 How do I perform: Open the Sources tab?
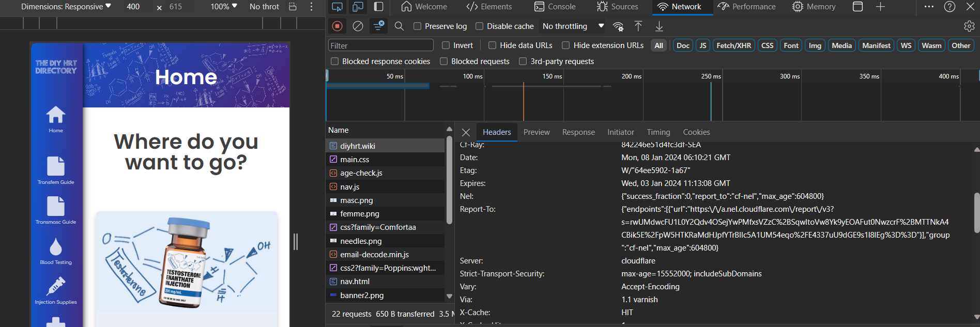coord(618,7)
